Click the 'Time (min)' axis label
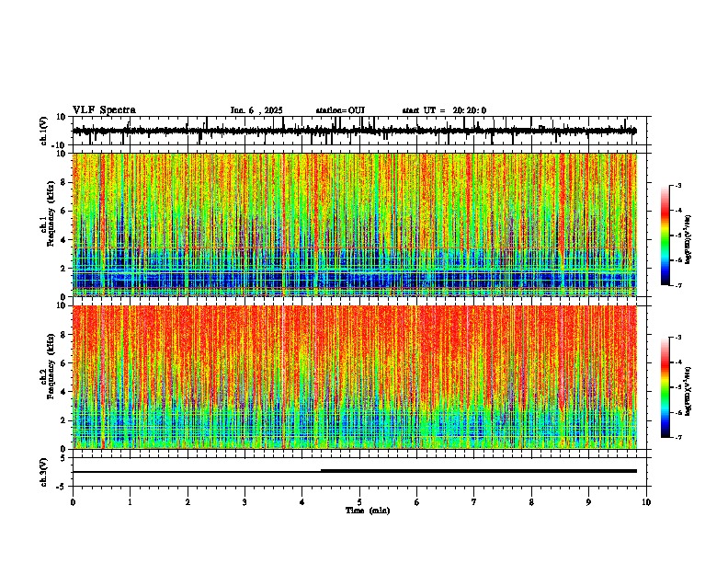The width and height of the screenshot is (728, 563). (368, 511)
